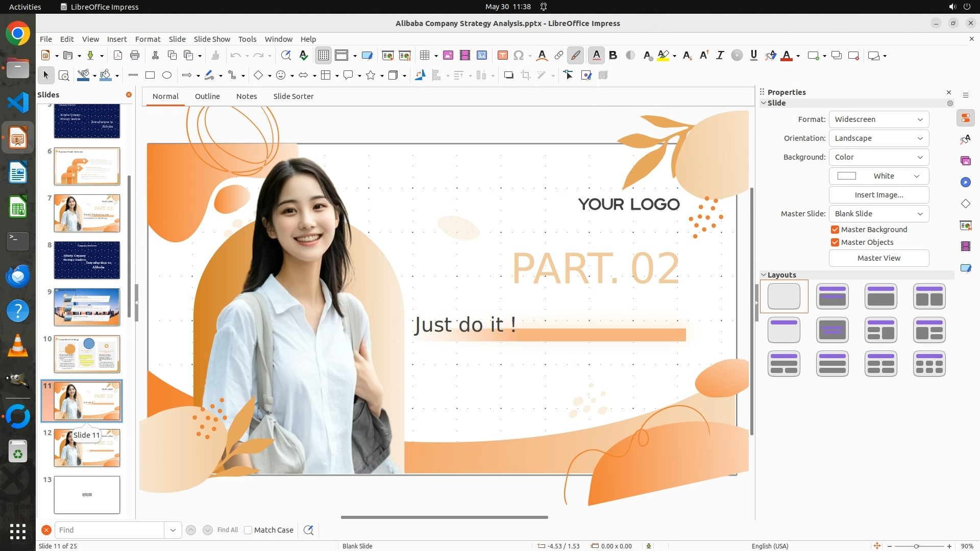This screenshot has width=980, height=551.
Task: Uncheck the Master Objects checkbox
Action: tap(835, 242)
